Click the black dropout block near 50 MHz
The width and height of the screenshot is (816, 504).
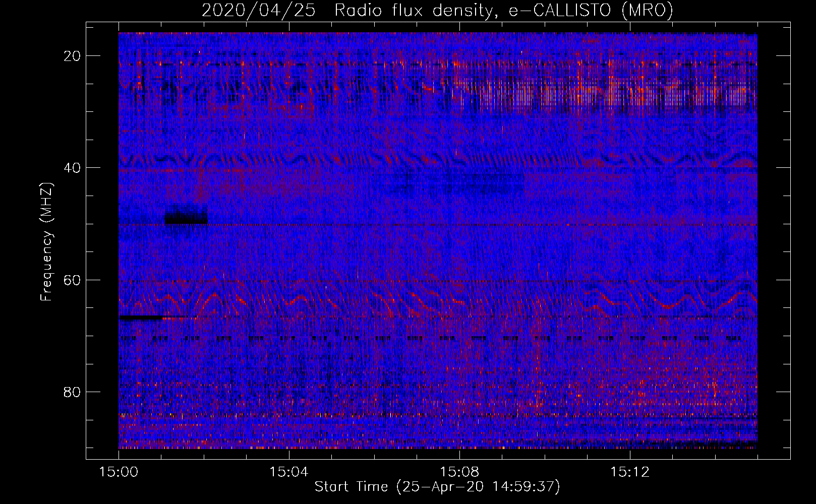(x=186, y=218)
